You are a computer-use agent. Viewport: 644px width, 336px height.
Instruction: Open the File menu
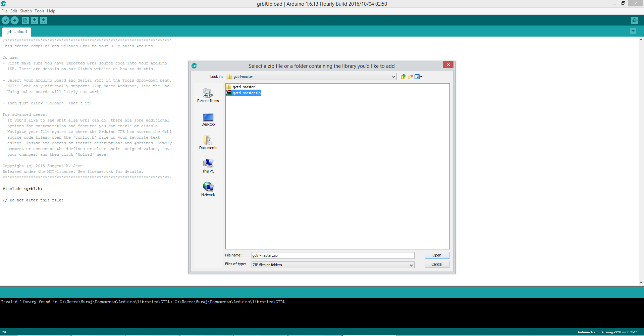pos(4,11)
